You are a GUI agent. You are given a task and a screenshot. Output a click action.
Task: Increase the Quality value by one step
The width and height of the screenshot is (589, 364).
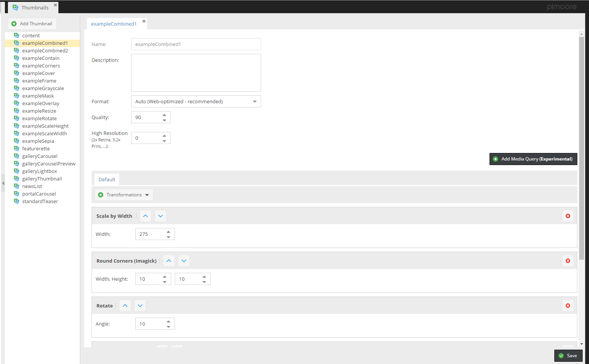164,115
